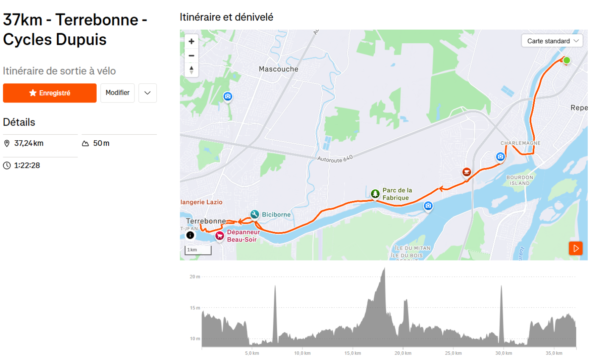
Task: Click the Autoroute 640 label on map
Action: 335,158
